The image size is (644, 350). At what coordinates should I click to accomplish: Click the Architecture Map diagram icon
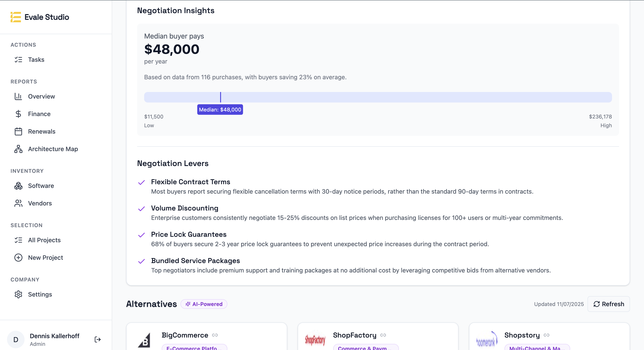point(18,149)
